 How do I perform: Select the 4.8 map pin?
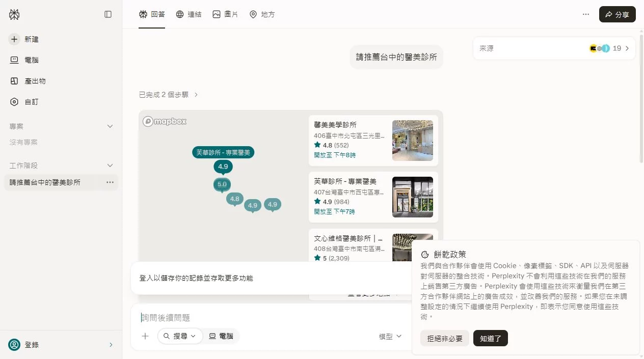(x=234, y=199)
